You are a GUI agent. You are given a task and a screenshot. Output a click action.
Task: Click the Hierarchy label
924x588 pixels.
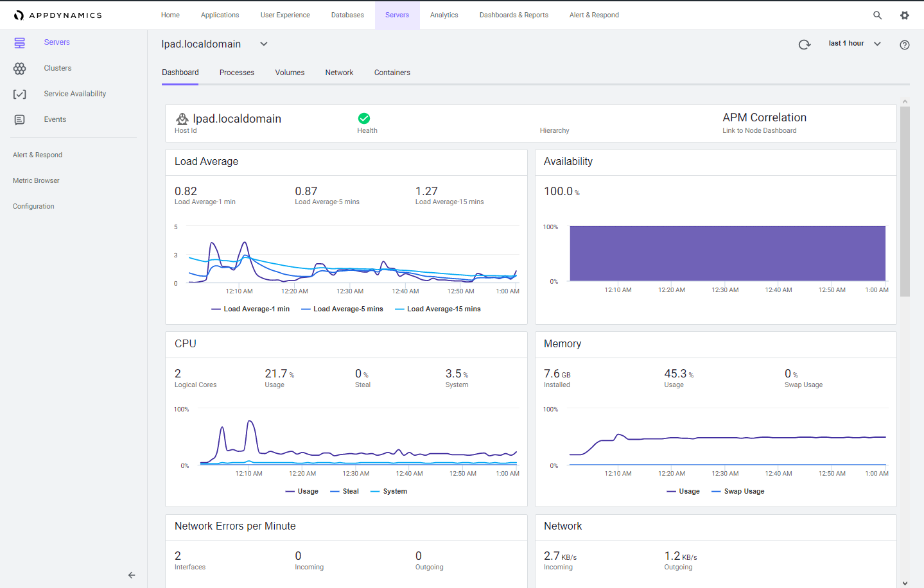click(554, 130)
